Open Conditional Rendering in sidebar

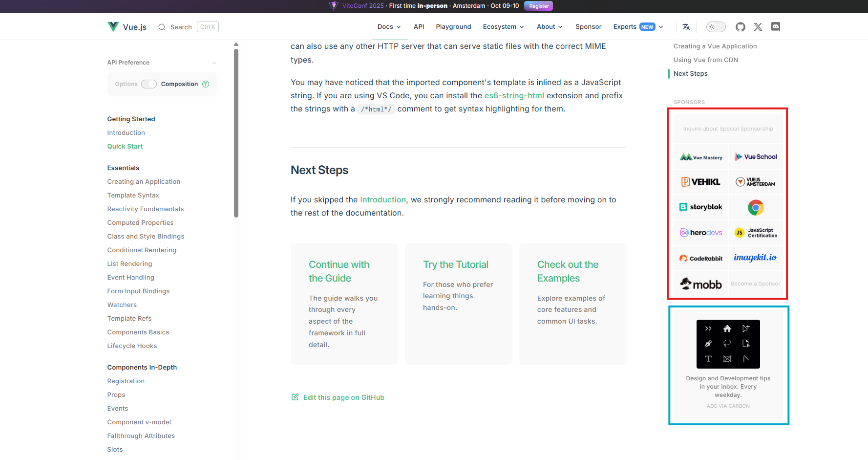[x=142, y=250]
